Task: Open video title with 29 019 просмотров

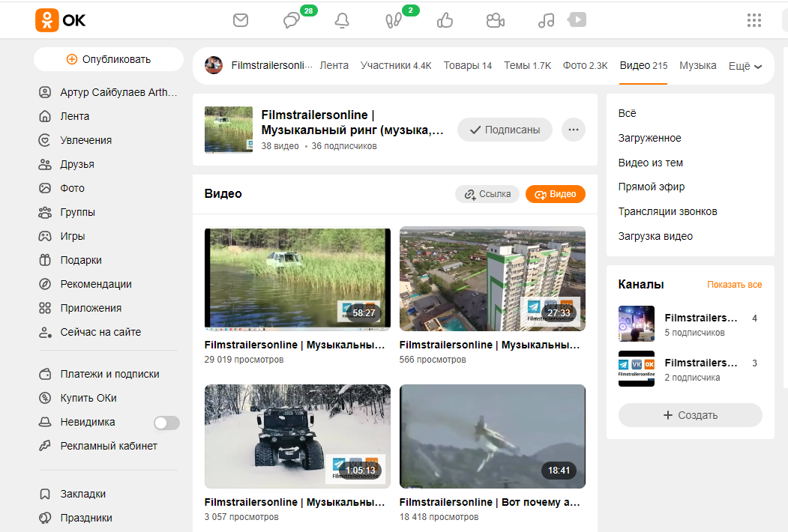Action: 295,345
